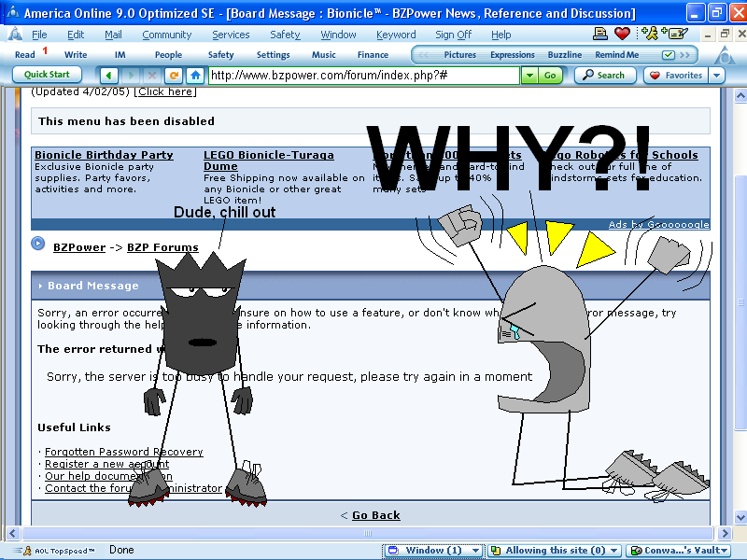Open the Keyword menu
This screenshot has width=747, height=560.
396,35
